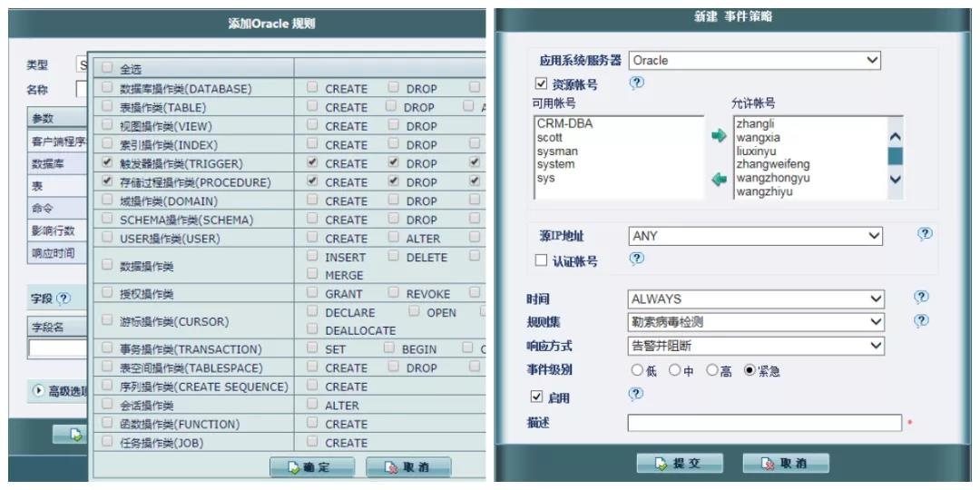Click the 提交 submit button
The width and height of the screenshot is (980, 490).
click(x=679, y=464)
